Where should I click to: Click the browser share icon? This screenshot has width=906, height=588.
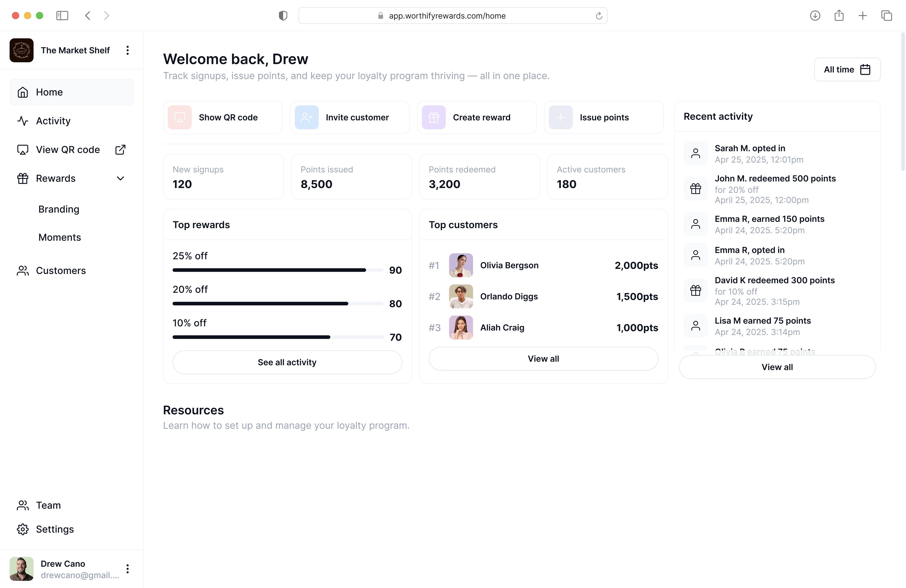pos(839,16)
